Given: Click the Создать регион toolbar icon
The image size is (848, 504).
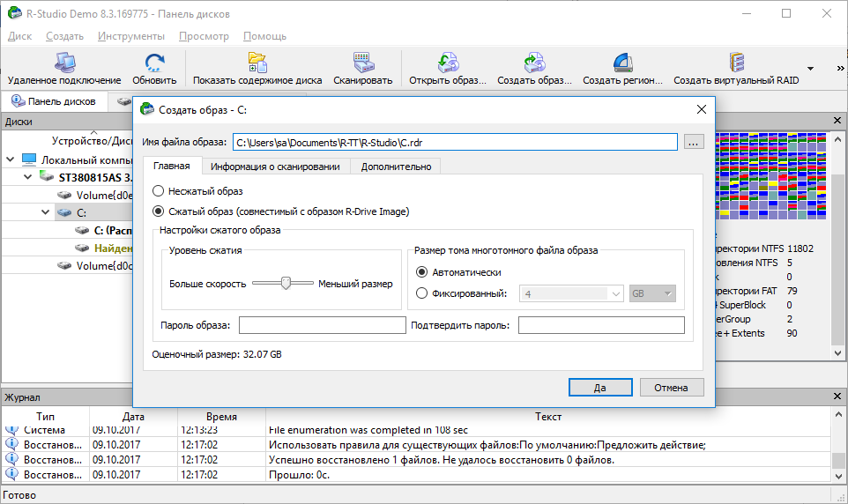Looking at the screenshot, I should pyautogui.click(x=623, y=63).
